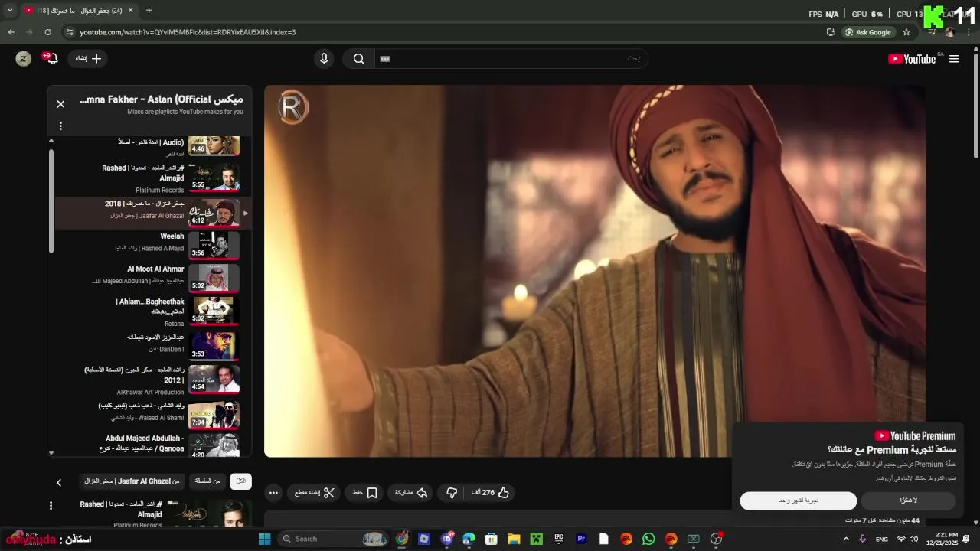Click the voice search microphone icon
Image resolution: width=980 pixels, height=551 pixels.
(324, 59)
